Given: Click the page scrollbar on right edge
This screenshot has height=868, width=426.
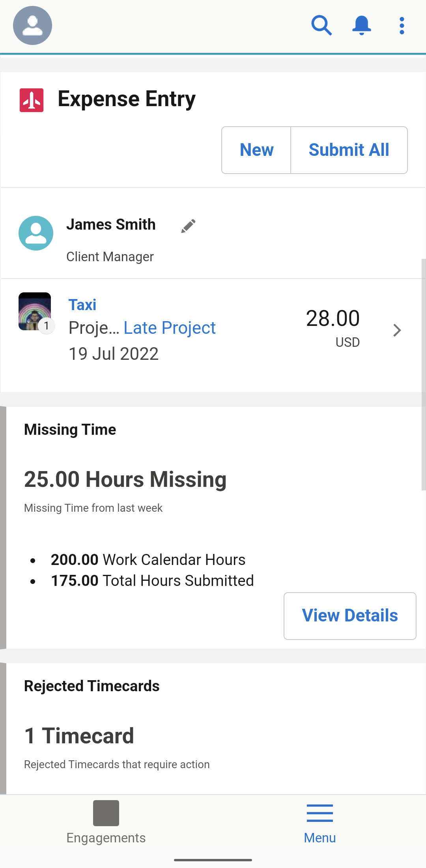Looking at the screenshot, I should pos(423,374).
